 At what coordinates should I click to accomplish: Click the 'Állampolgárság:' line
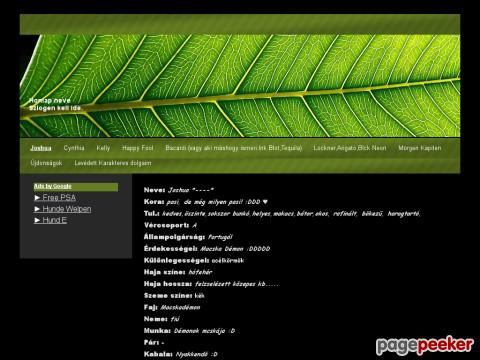188,237
